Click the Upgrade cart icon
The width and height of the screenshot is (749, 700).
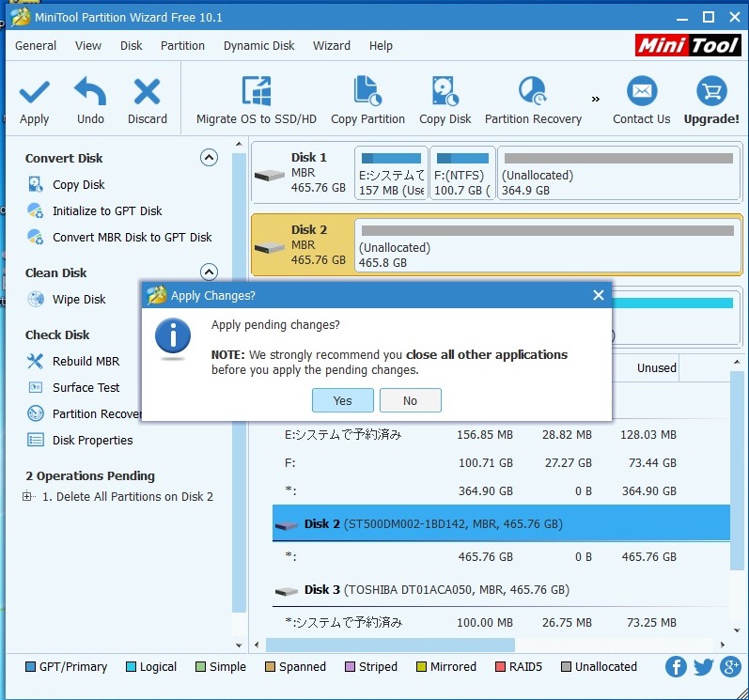(x=711, y=91)
